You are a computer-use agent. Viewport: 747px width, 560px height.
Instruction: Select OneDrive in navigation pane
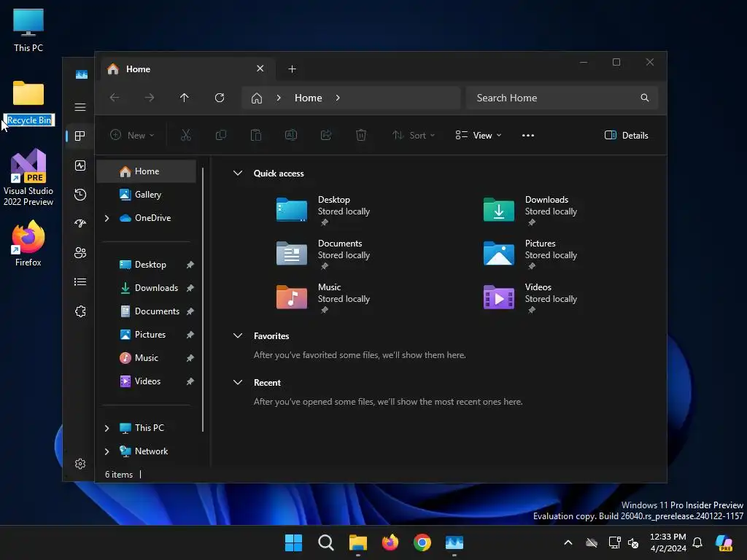146,218
